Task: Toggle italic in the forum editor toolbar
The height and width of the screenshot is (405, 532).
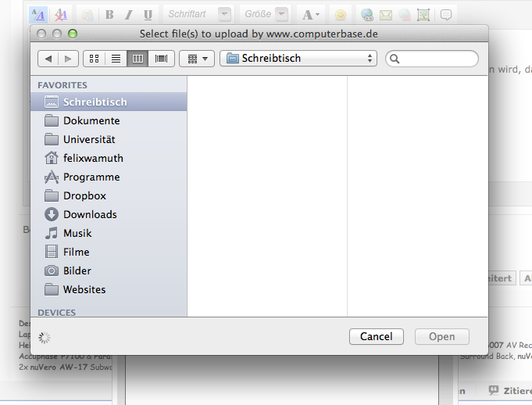Action: (x=128, y=15)
